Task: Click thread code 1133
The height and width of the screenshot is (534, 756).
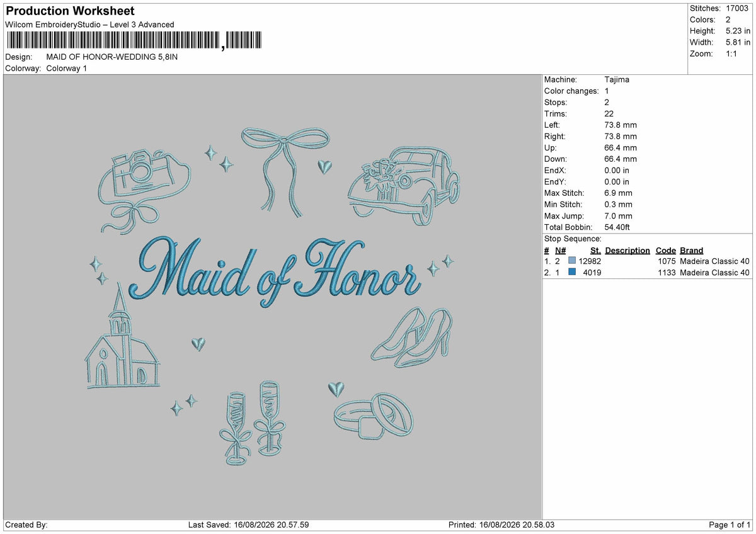Action: [667, 272]
